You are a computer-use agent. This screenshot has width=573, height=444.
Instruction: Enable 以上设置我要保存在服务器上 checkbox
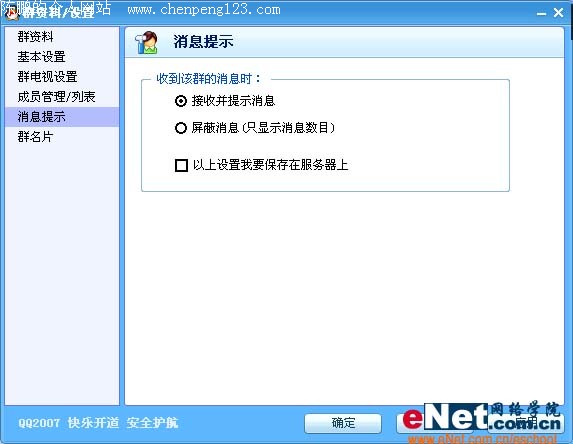pos(181,165)
